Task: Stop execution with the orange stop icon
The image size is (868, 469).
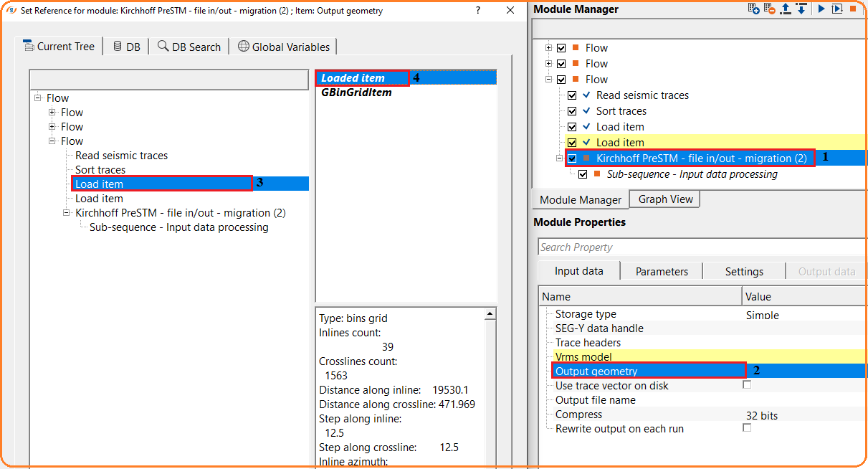Action: 853,9
